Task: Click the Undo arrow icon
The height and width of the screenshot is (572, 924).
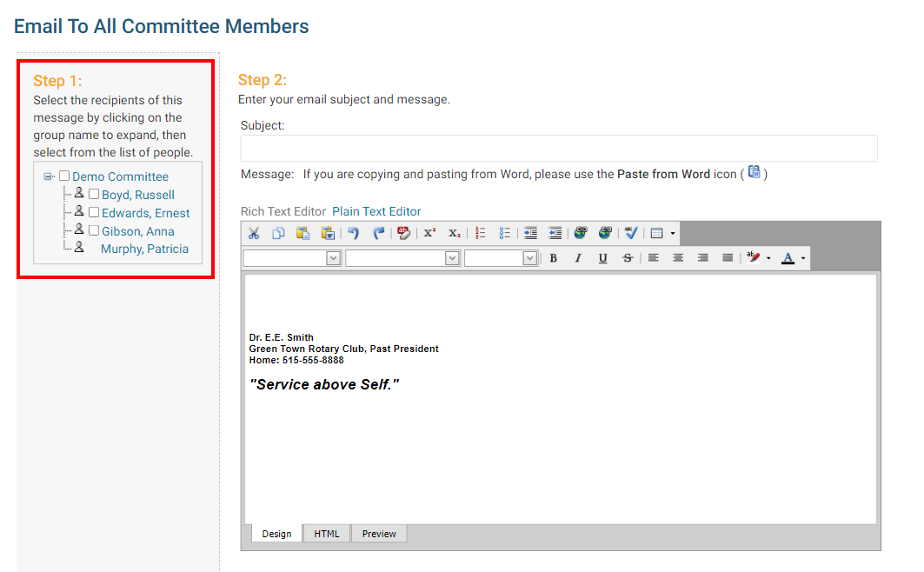Action: 353,233
